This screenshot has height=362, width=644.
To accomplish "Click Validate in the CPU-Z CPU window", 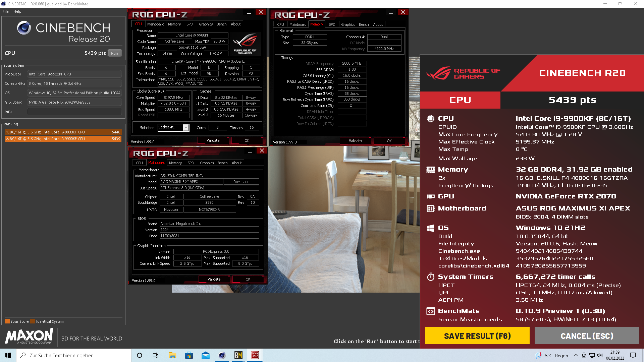I will (x=213, y=140).
